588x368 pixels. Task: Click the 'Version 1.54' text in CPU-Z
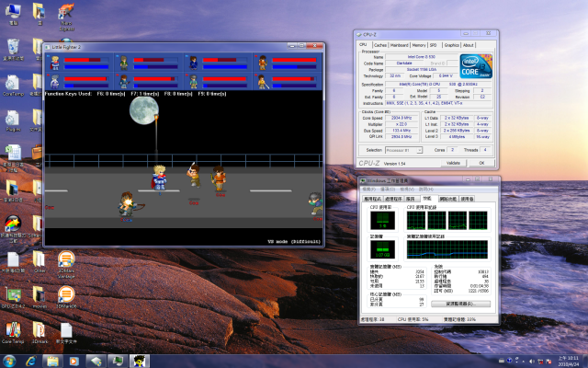(394, 164)
